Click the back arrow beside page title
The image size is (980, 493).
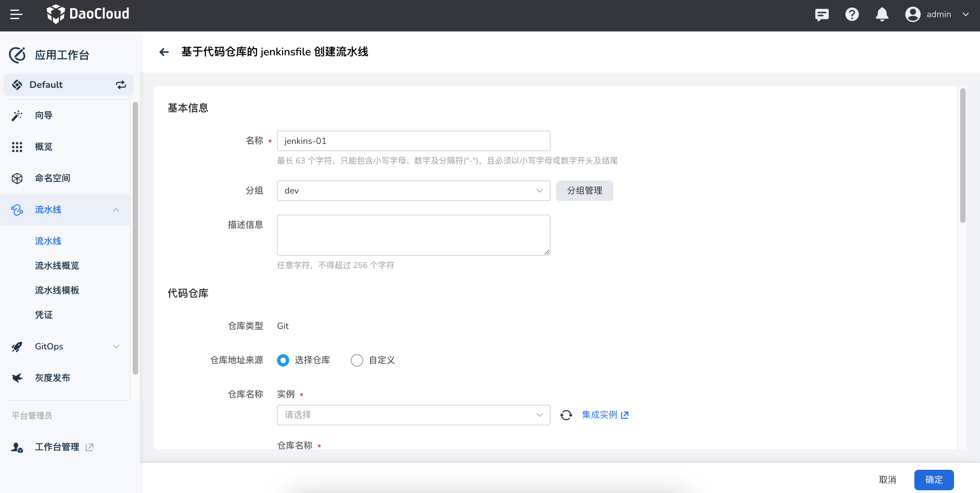coord(164,52)
